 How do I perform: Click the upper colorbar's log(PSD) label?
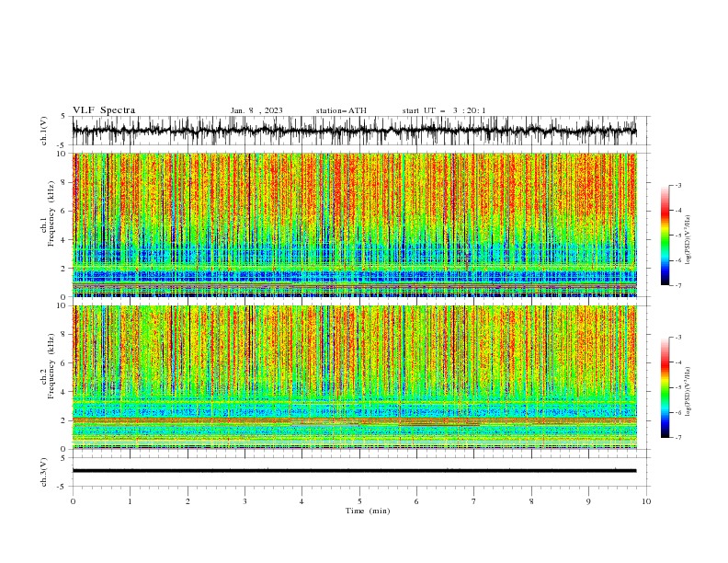tap(688, 240)
